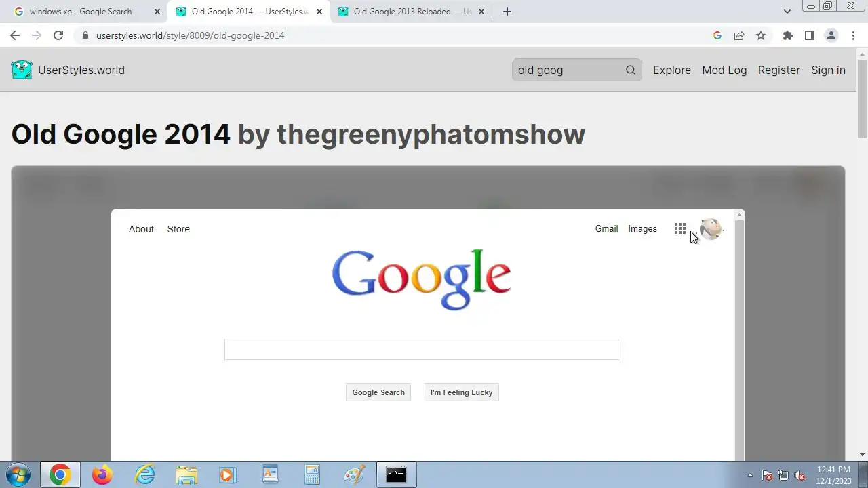Open the Explore menu item
The image size is (868, 488).
click(x=672, y=70)
